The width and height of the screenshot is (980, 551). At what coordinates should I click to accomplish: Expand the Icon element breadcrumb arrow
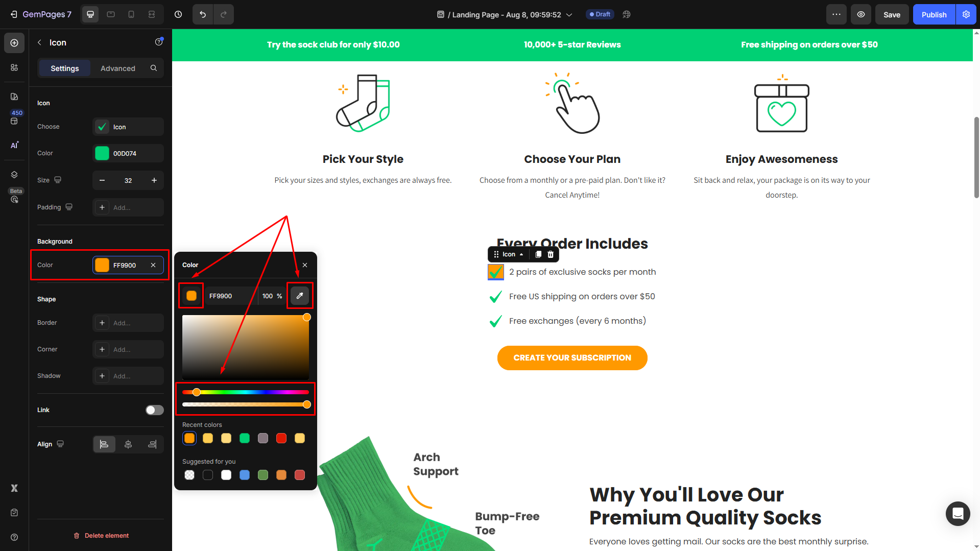(x=521, y=254)
